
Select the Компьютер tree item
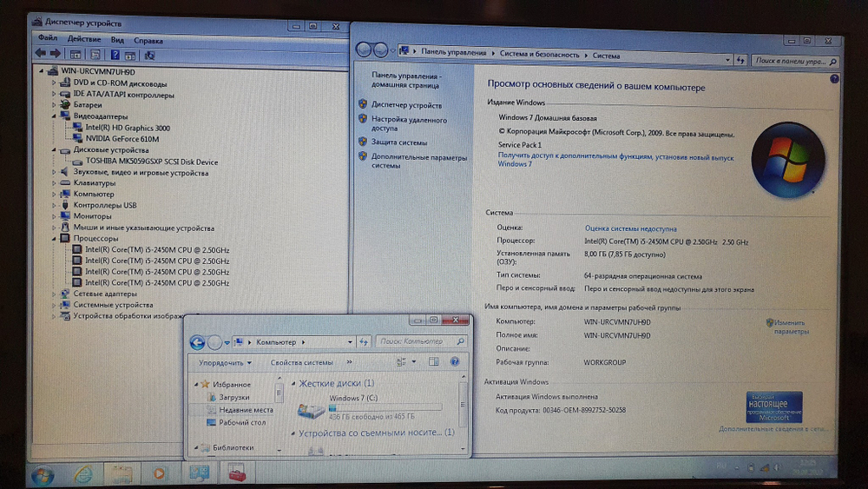94,194
